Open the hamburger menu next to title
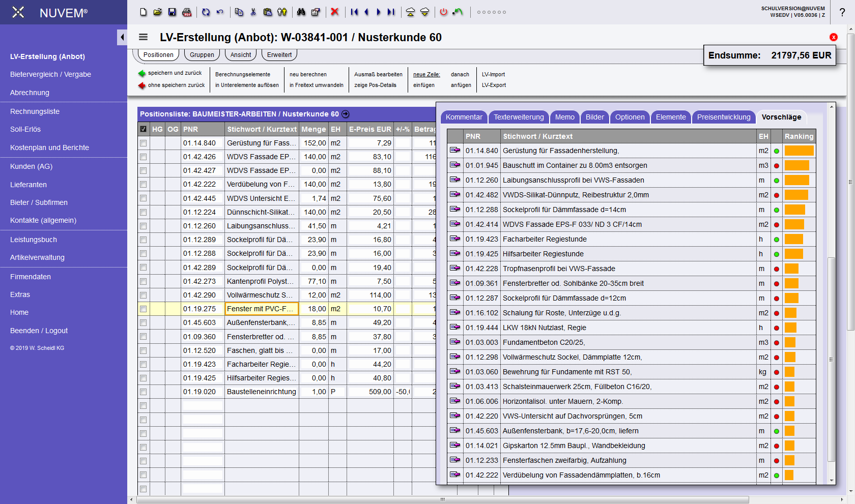Screen dimensions: 855x504 [143, 37]
